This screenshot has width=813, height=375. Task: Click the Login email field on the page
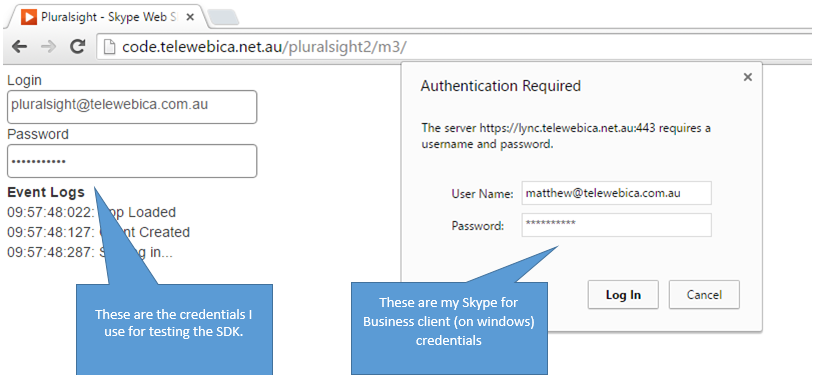click(x=132, y=107)
